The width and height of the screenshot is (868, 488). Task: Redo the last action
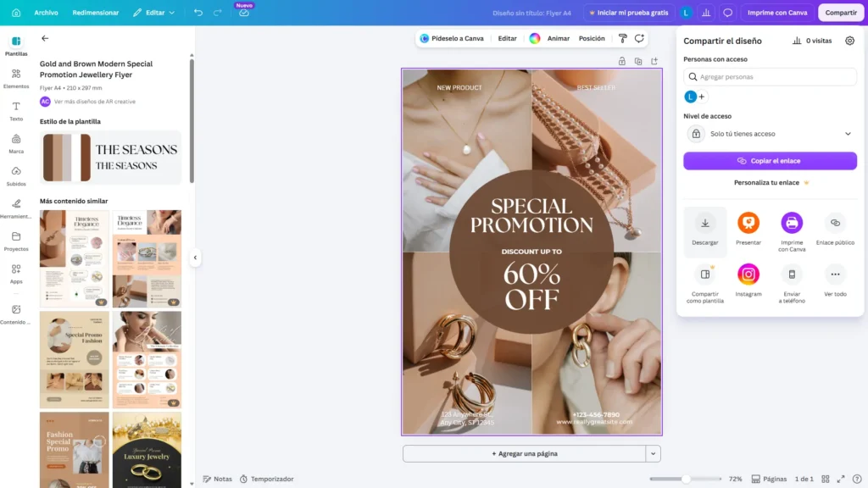[218, 12]
